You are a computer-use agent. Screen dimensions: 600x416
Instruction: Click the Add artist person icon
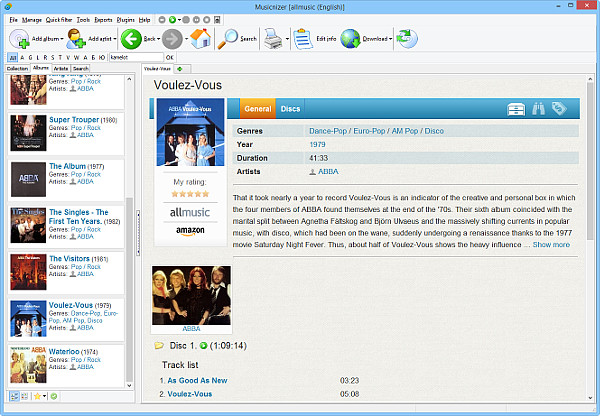(x=76, y=39)
